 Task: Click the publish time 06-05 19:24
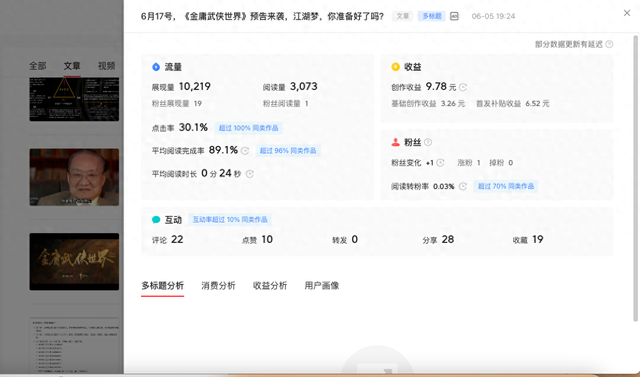(493, 16)
